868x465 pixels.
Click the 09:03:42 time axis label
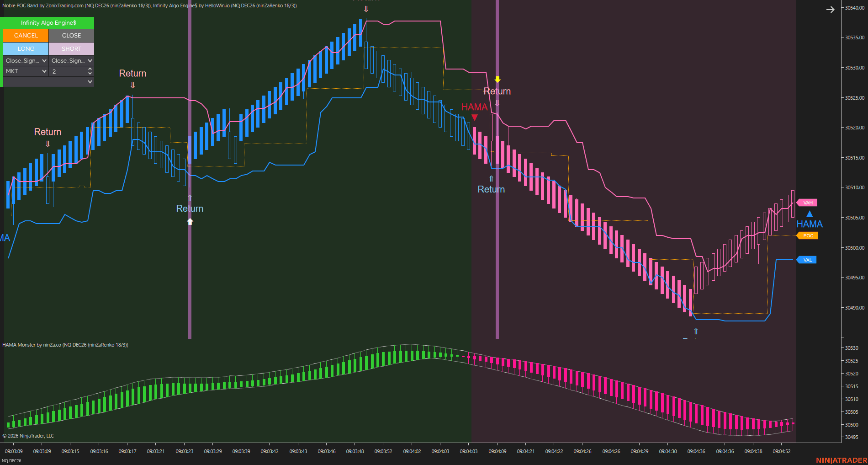(x=270, y=451)
